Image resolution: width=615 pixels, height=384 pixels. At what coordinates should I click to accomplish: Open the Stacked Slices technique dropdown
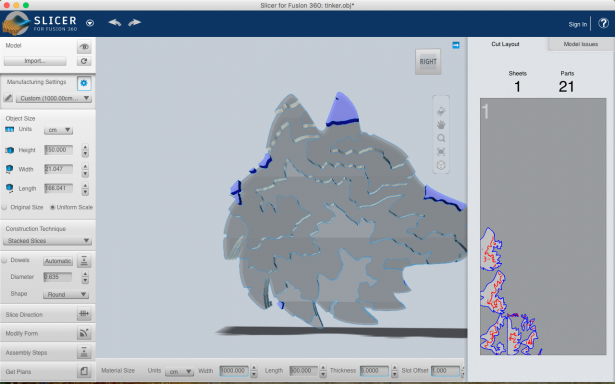(47, 240)
